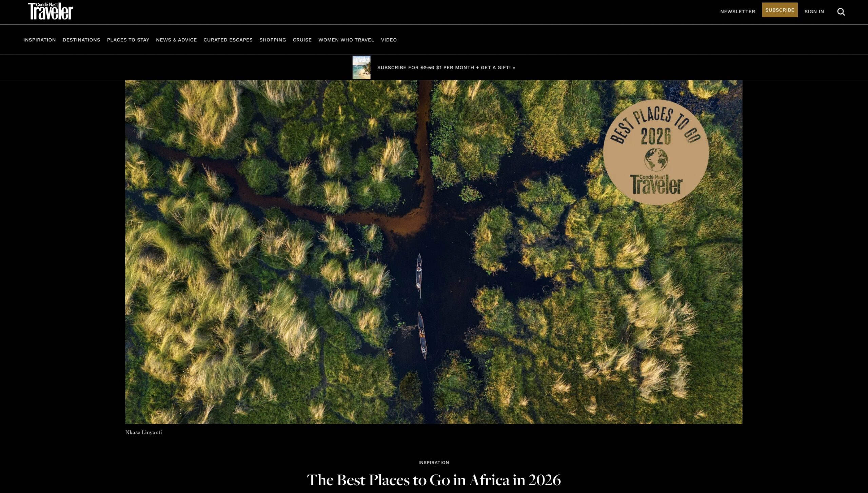Open the $1 per month subscription offer

[x=446, y=67]
